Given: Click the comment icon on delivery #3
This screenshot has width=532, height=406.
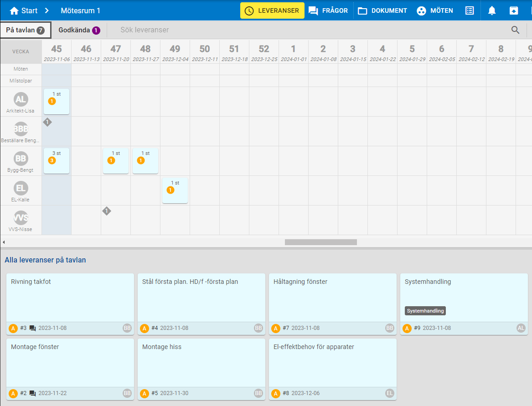Looking at the screenshot, I should 32,329.
